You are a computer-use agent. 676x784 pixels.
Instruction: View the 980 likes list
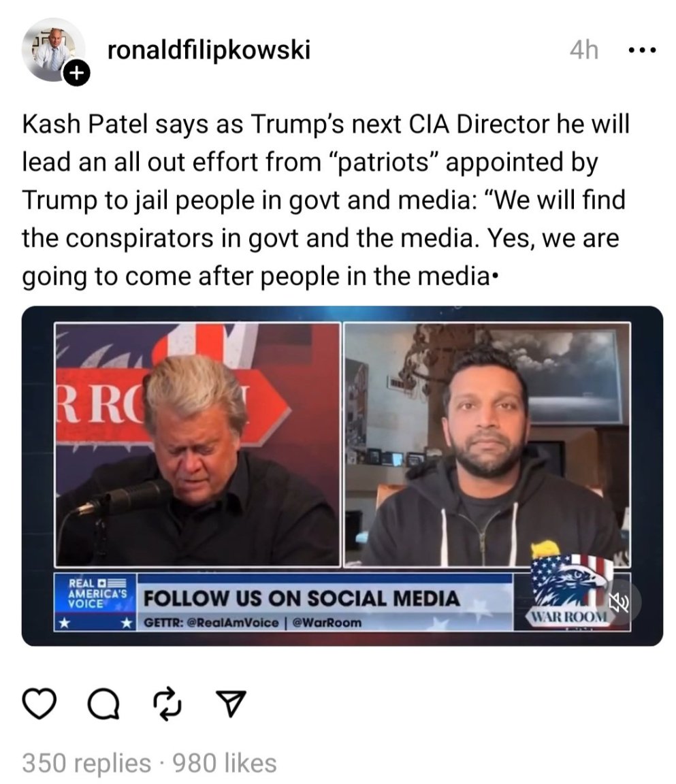tap(225, 763)
